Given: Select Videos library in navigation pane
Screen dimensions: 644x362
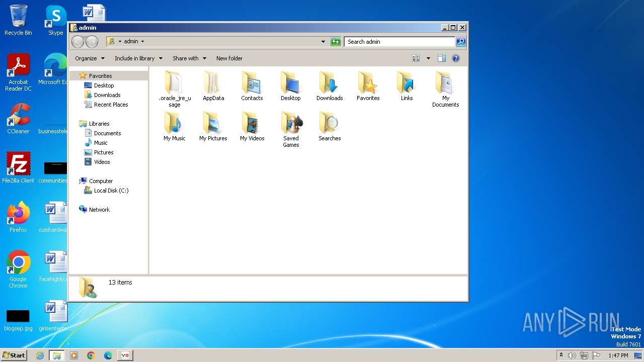Looking at the screenshot, I should coord(102,162).
